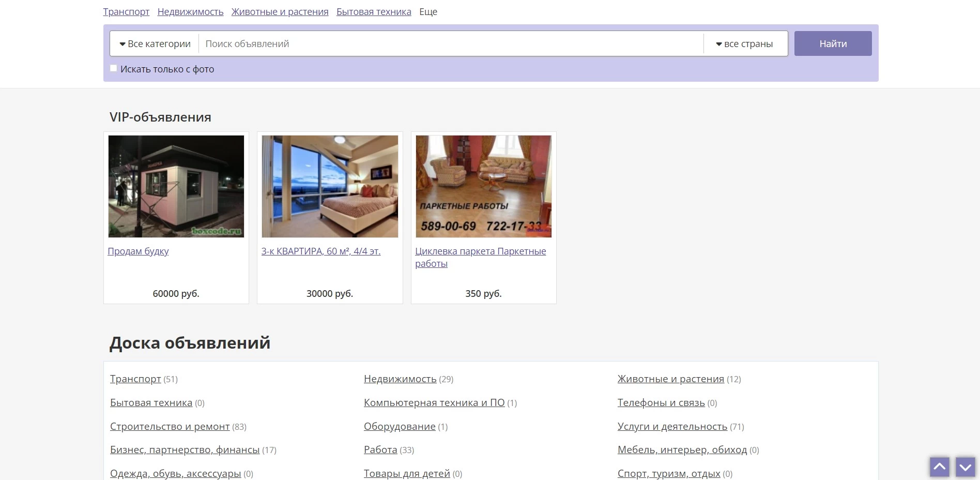Viewport: 980px width, 480px height.
Task: Focus the 'Поиск объявлений' search field
Action: pyautogui.click(x=451, y=44)
